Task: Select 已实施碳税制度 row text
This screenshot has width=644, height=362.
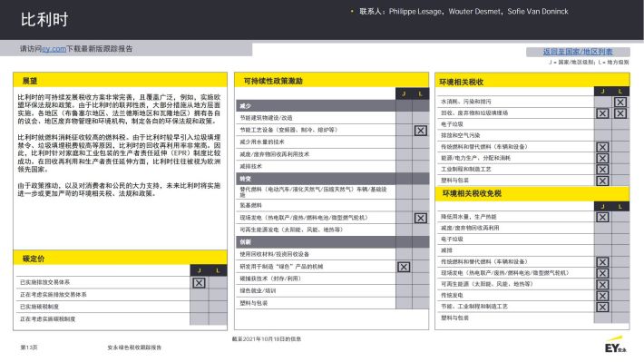Action: pos(39,307)
